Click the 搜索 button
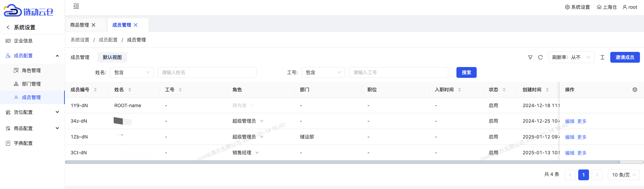Image resolution: width=644 pixels, height=189 pixels. click(466, 72)
